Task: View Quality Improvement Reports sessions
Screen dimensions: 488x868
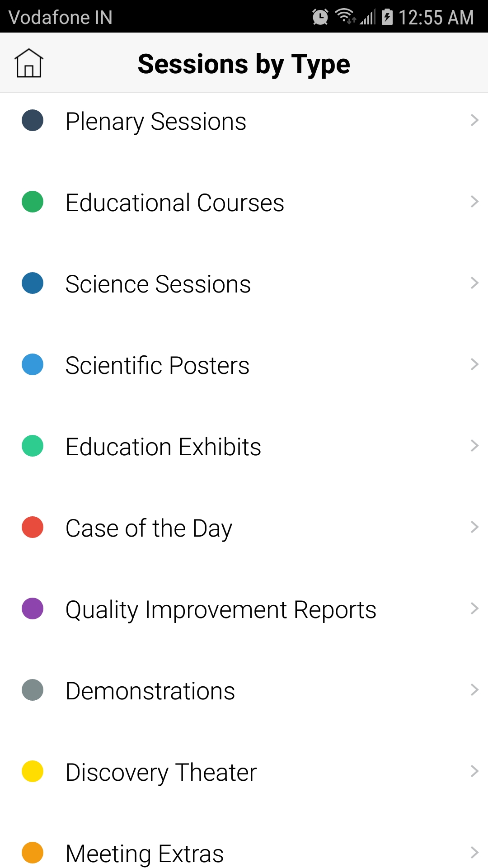Action: point(221,609)
